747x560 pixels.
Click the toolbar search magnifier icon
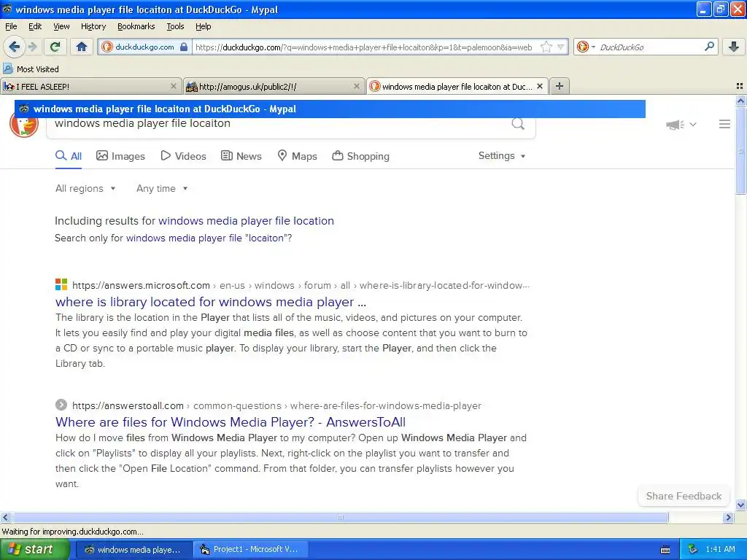(709, 47)
